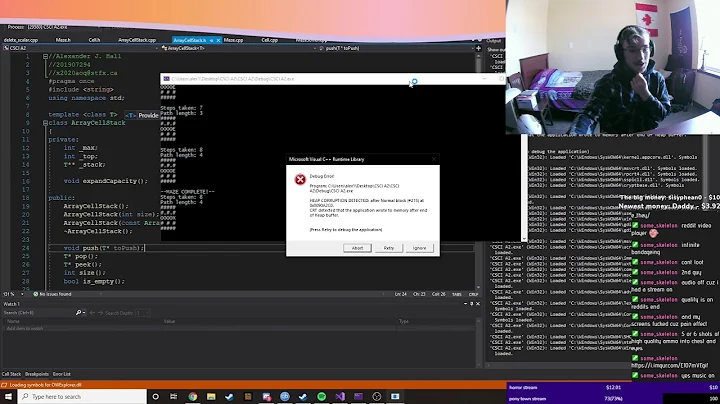This screenshot has height=404, width=720.
Task: Open File Explorer from the taskbar
Action: pyautogui.click(x=211, y=397)
